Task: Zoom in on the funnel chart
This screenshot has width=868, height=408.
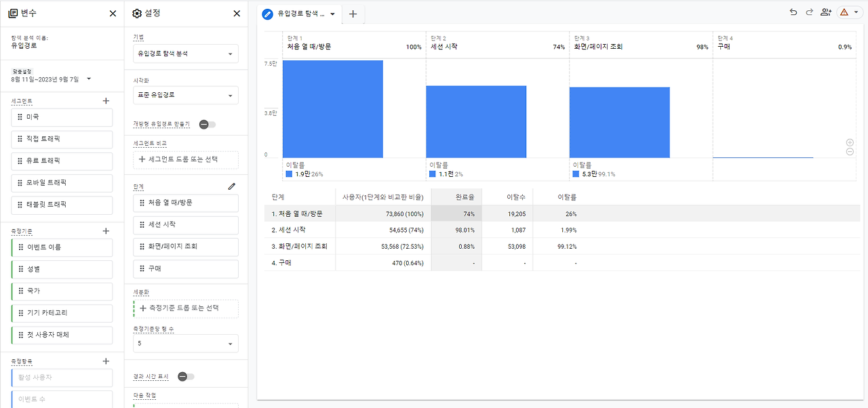Action: click(850, 142)
